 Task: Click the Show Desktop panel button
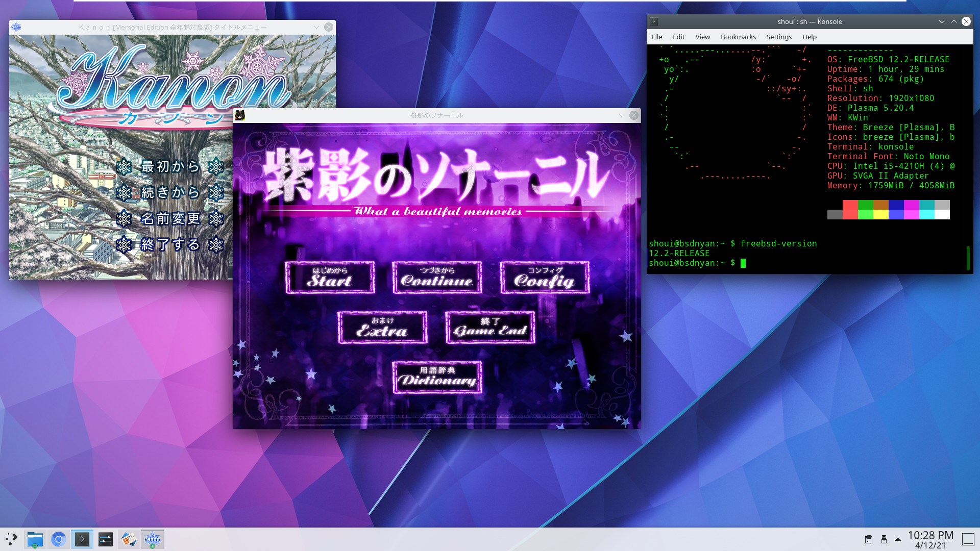(x=968, y=539)
